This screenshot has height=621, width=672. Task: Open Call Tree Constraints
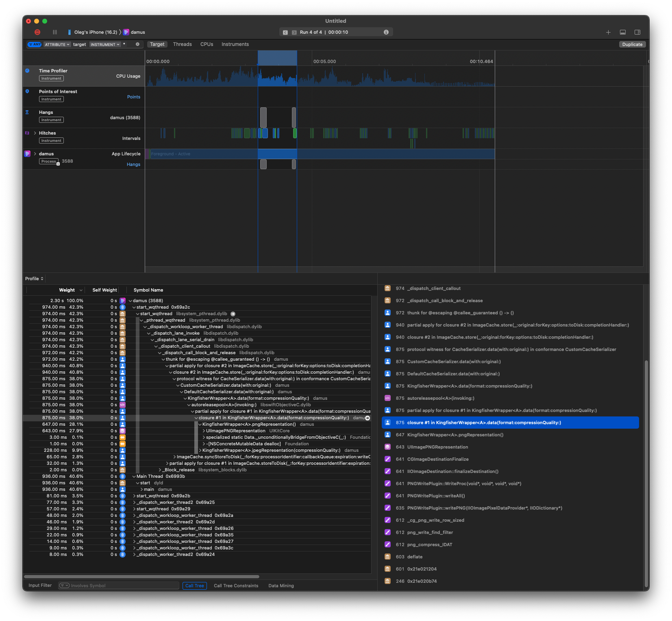pos(236,586)
